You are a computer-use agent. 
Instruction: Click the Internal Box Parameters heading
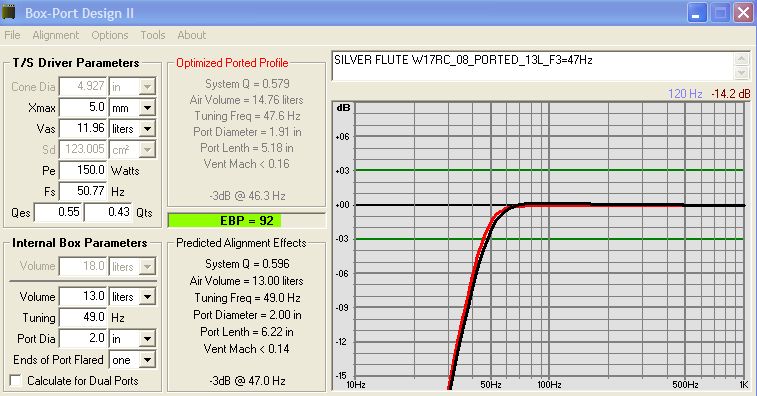80,243
